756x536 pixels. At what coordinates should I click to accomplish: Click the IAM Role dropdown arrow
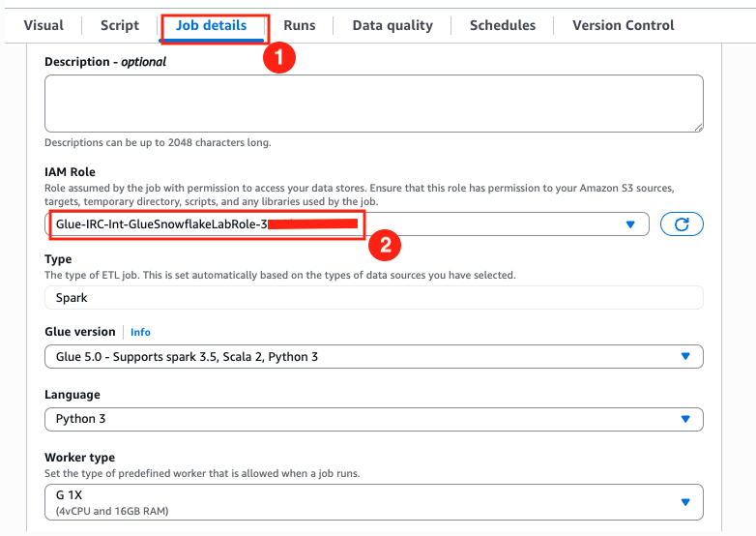(630, 224)
